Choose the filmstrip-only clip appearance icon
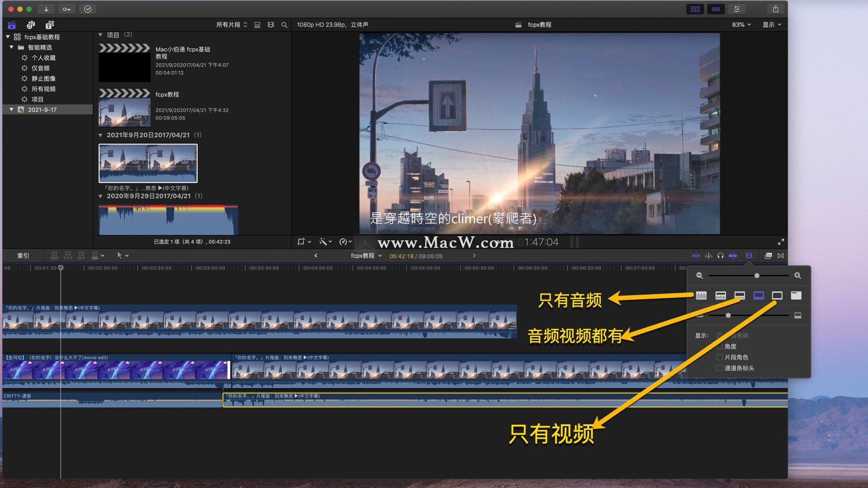 (x=777, y=296)
